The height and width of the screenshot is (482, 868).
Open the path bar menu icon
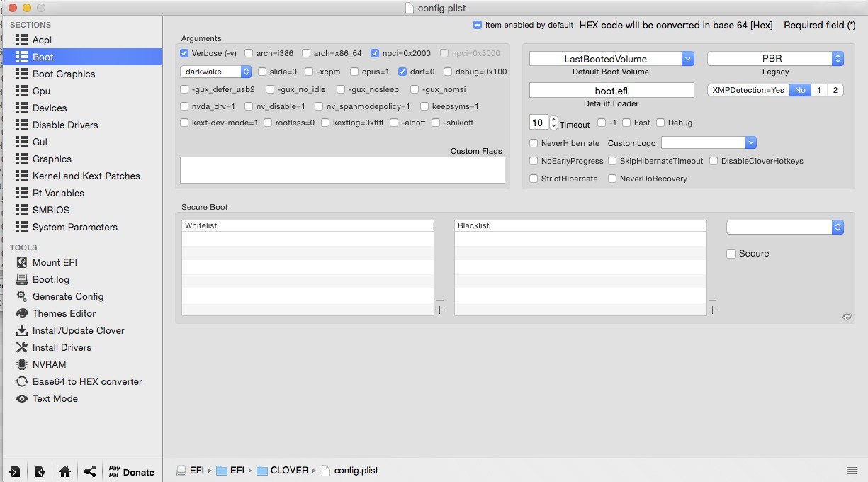coord(851,471)
